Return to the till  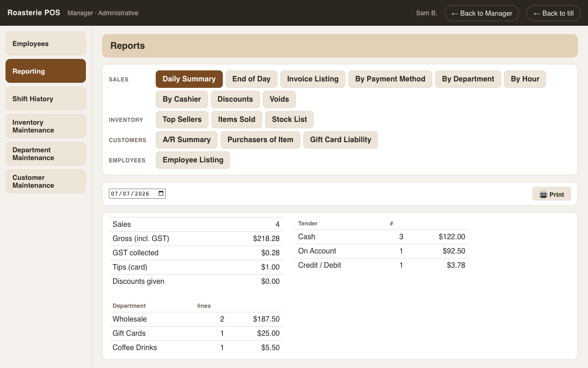click(554, 13)
